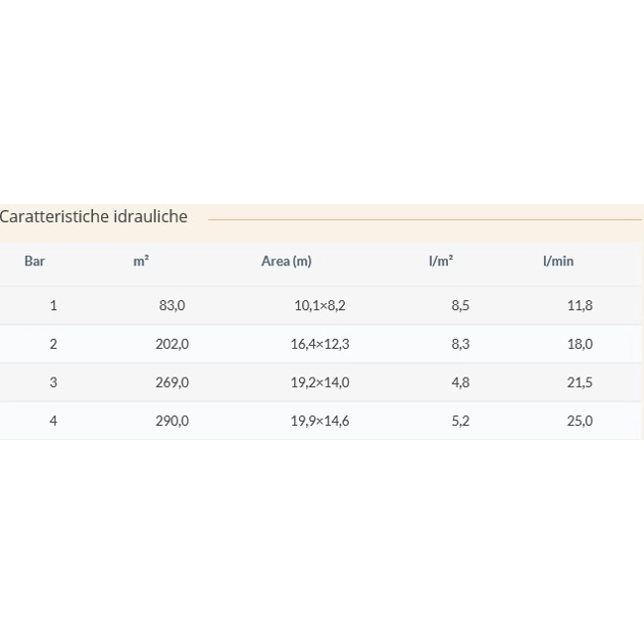This screenshot has width=644, height=644.
Task: Select the 21,5 l/min cell
Action: click(580, 382)
